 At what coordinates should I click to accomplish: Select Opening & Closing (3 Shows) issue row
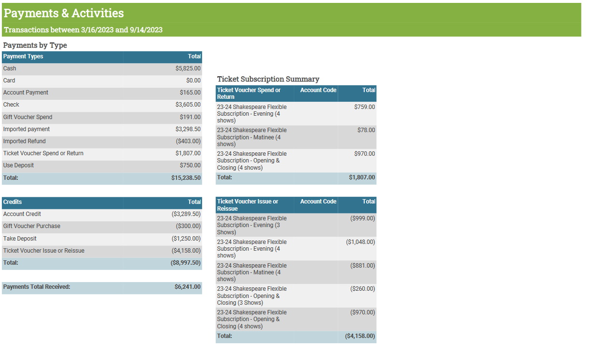[296, 296]
